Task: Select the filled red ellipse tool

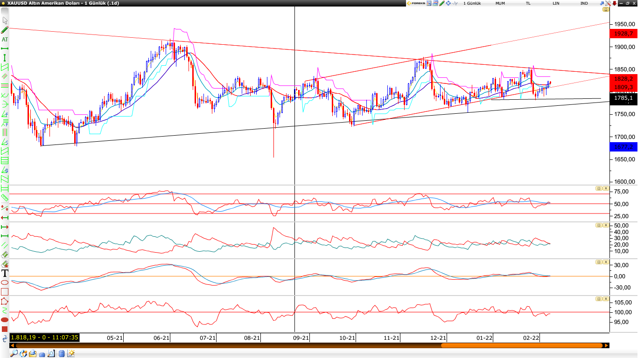Action: 5,320
